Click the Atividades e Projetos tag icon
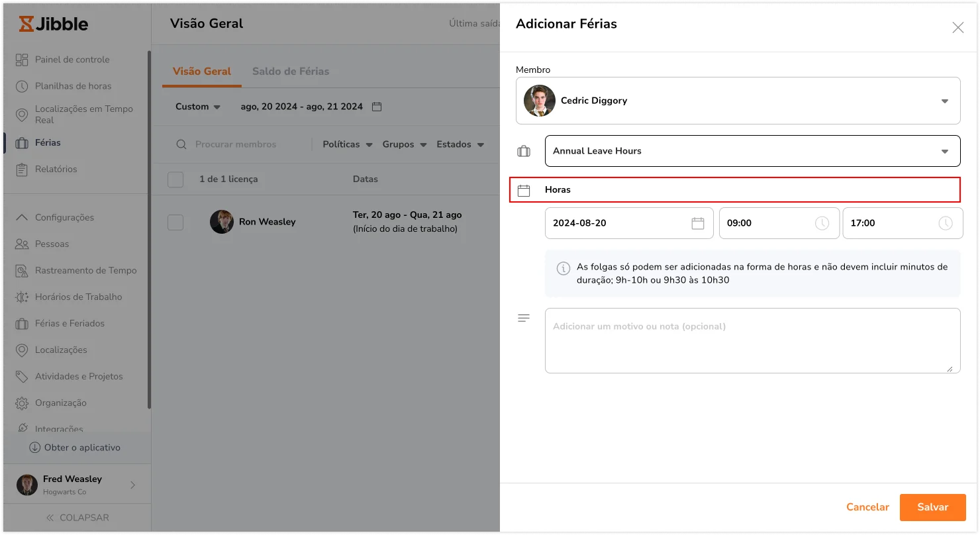The height and width of the screenshot is (535, 980). (x=22, y=376)
